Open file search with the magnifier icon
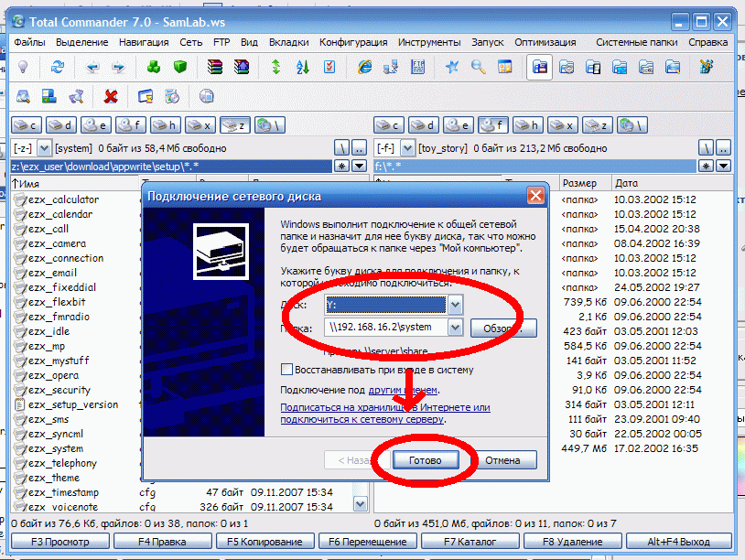 coord(479,68)
